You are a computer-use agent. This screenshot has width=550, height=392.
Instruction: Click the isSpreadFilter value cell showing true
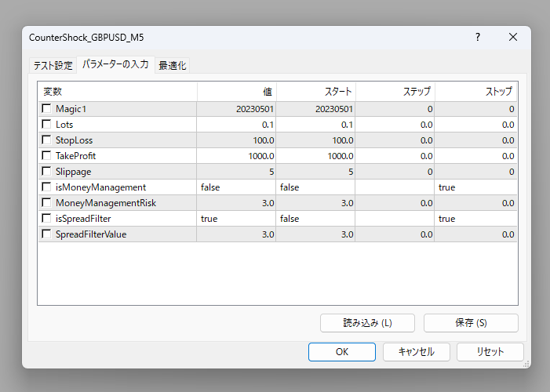coord(235,219)
